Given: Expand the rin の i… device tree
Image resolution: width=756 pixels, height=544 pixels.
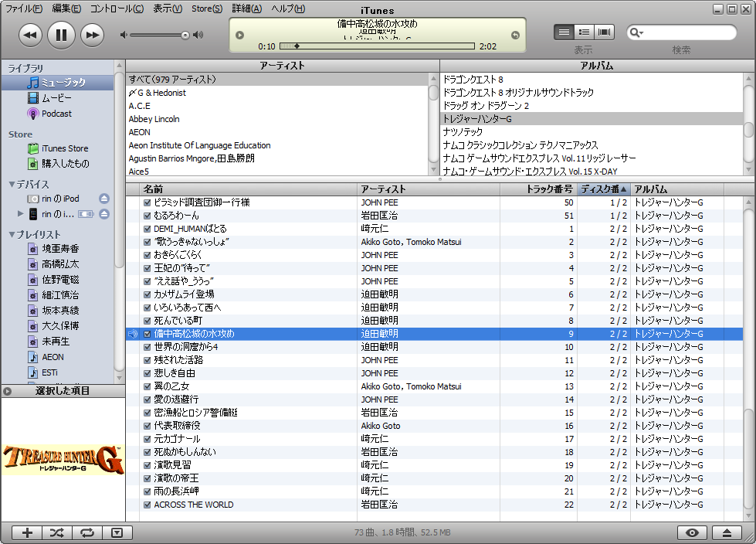Looking at the screenshot, I should [x=20, y=213].
